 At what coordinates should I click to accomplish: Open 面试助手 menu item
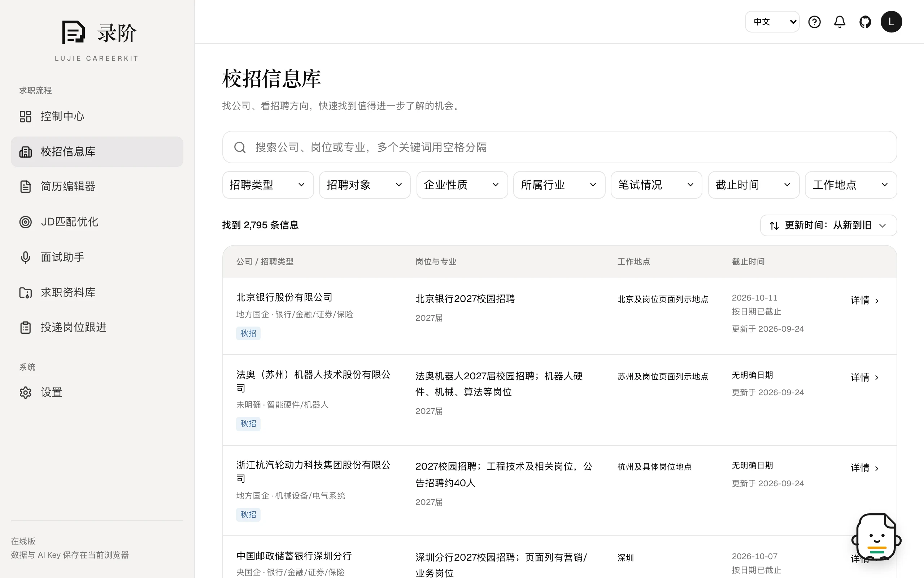[97, 257]
